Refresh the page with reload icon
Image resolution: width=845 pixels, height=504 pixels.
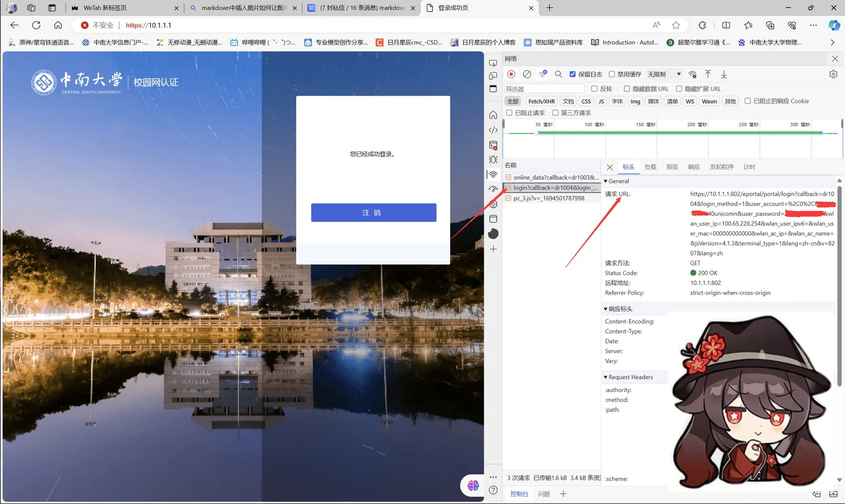pyautogui.click(x=36, y=25)
